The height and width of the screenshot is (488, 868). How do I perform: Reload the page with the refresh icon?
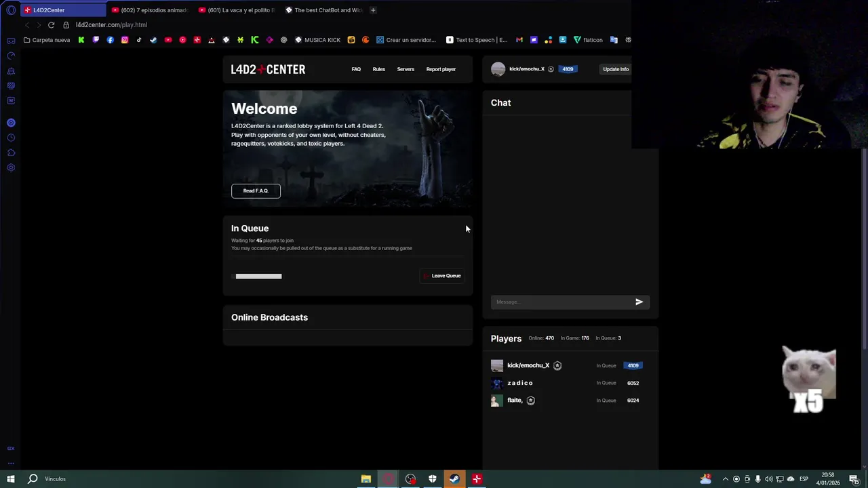coord(51,25)
